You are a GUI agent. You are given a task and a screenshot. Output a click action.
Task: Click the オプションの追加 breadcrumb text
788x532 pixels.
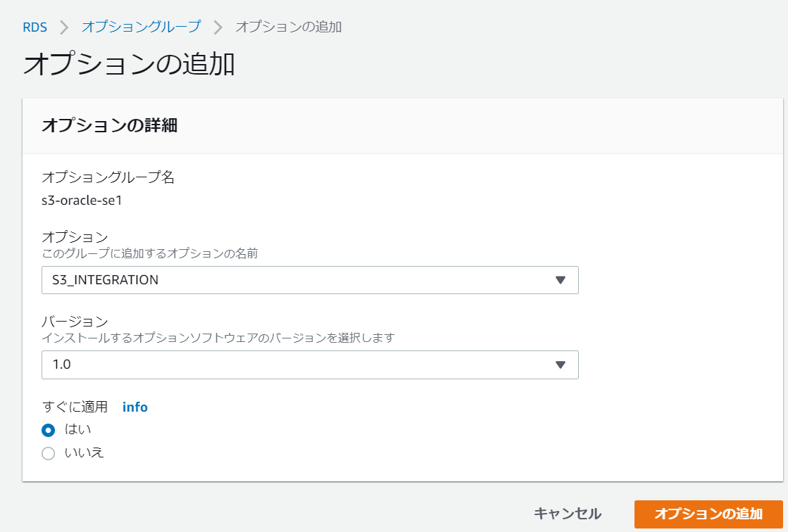pyautogui.click(x=289, y=26)
